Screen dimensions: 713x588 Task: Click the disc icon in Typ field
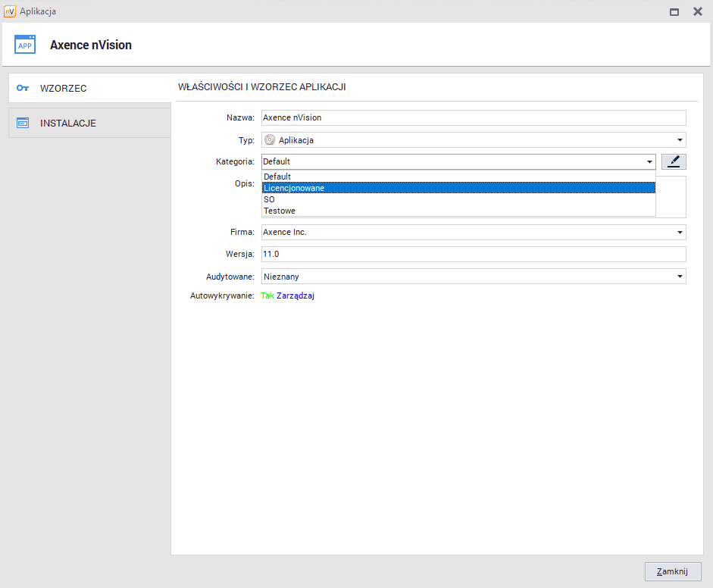tap(270, 140)
